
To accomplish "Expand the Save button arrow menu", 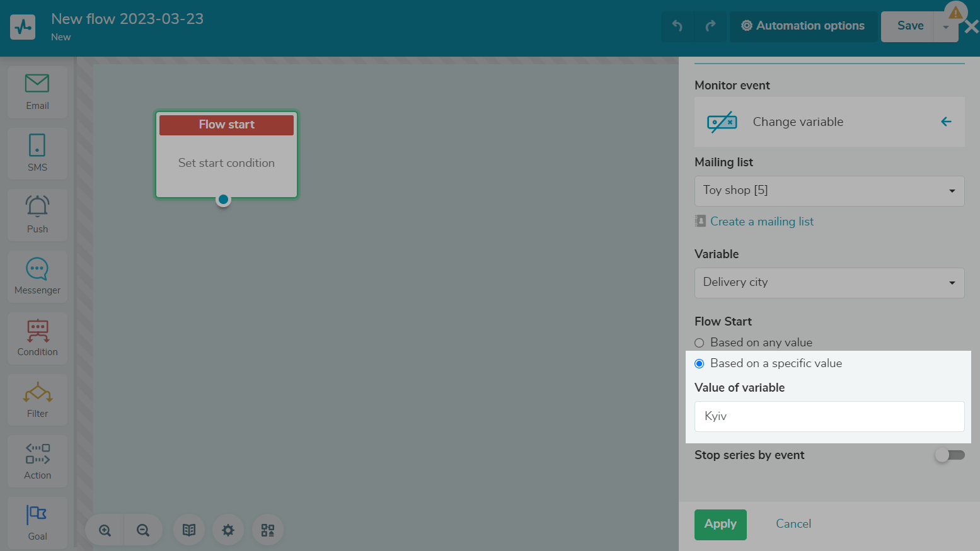I will point(946,26).
